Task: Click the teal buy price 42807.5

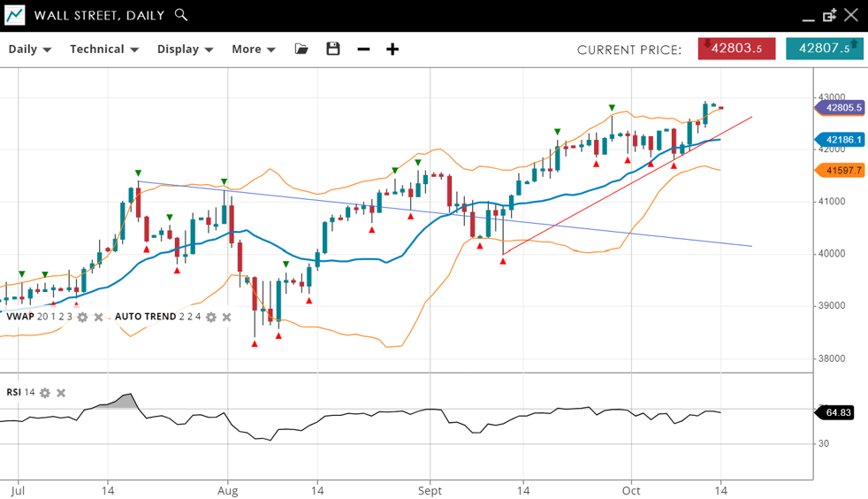Action: [x=824, y=49]
